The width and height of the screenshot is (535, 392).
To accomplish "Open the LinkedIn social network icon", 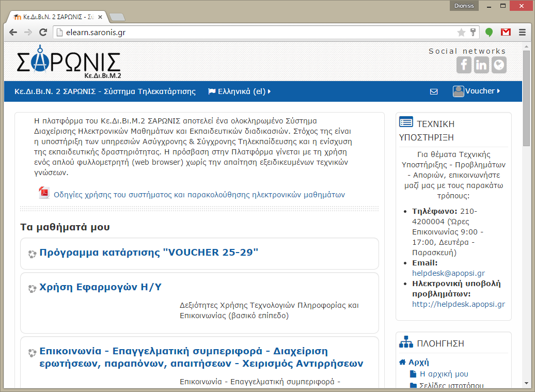I will point(481,65).
